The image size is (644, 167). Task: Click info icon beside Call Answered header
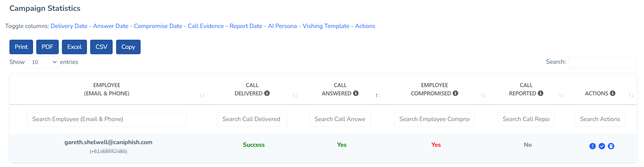(356, 93)
